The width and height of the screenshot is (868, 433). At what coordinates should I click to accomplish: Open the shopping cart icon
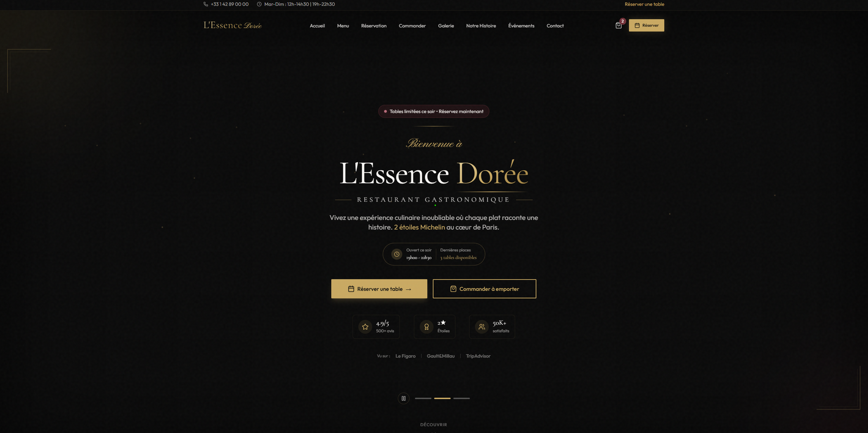618,26
